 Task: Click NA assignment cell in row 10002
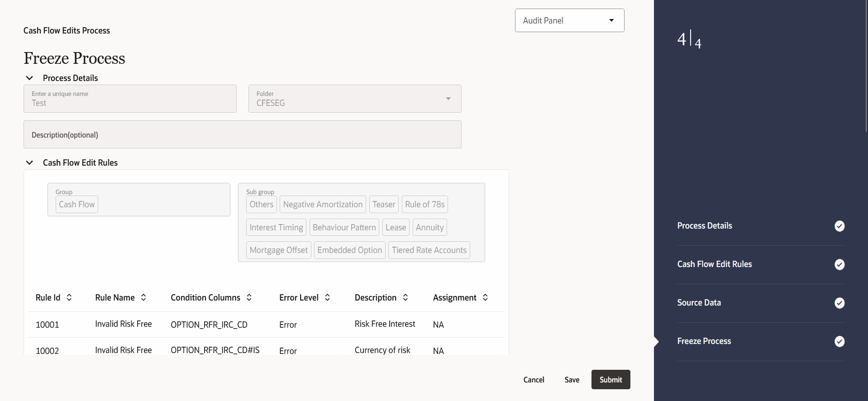click(x=439, y=351)
